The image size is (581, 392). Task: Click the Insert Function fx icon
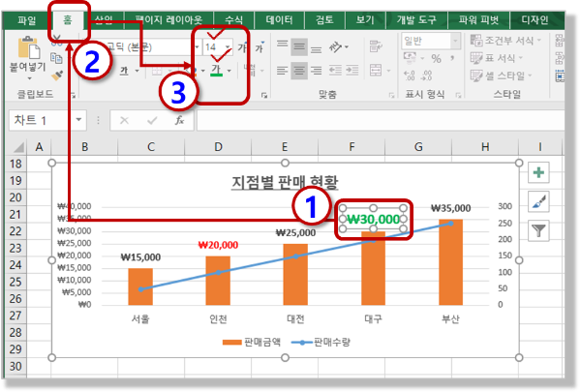[179, 120]
